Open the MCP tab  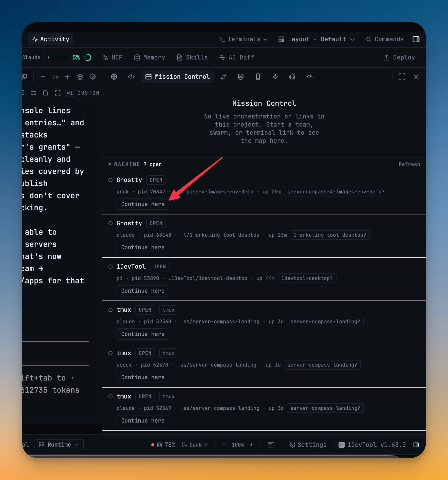click(x=113, y=57)
